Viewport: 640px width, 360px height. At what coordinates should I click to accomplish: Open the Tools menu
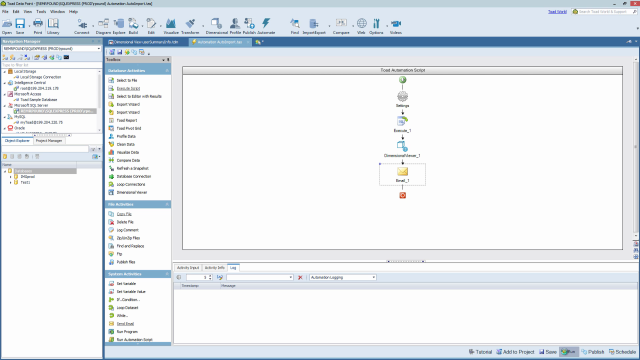pyautogui.click(x=41, y=11)
